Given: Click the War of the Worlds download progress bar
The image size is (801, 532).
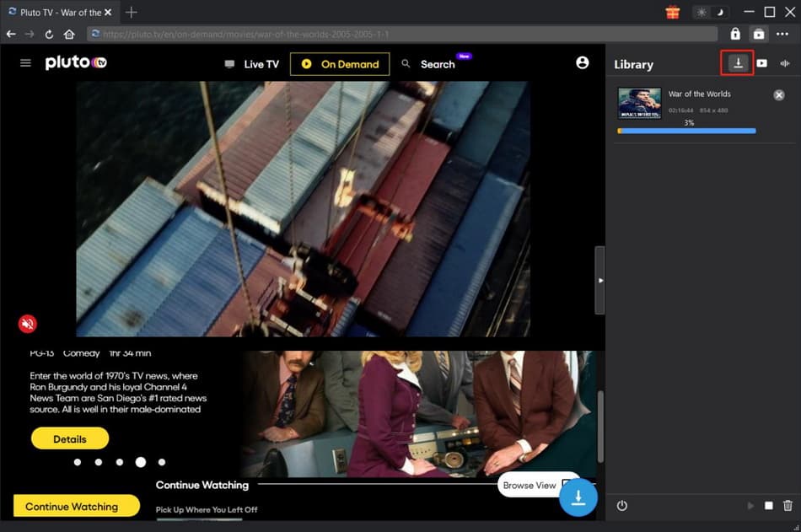Looking at the screenshot, I should click(x=685, y=131).
